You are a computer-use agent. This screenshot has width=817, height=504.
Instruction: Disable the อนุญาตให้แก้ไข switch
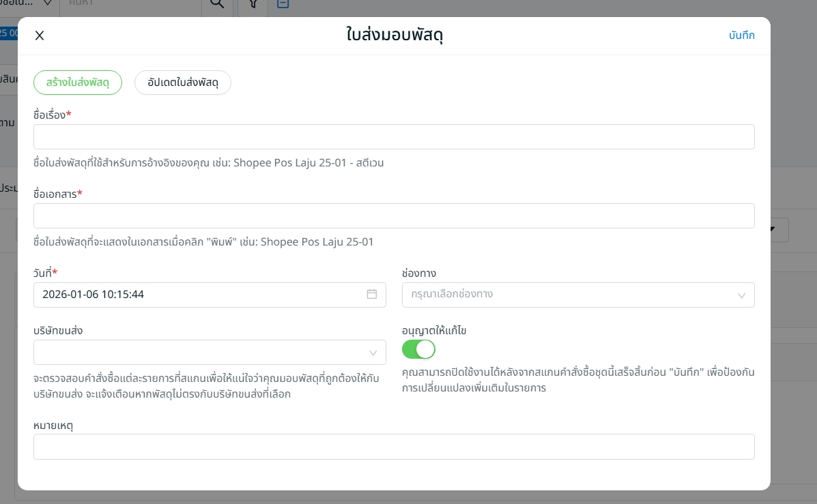coord(418,349)
